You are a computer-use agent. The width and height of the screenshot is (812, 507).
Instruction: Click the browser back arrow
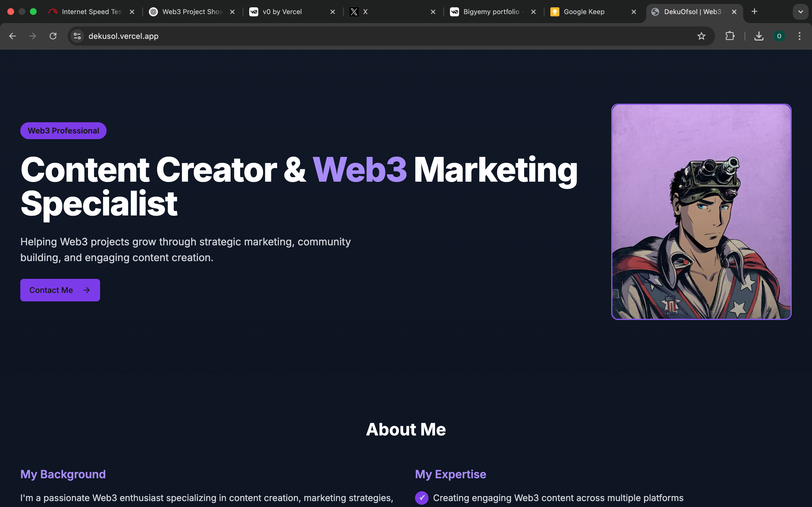click(x=12, y=36)
